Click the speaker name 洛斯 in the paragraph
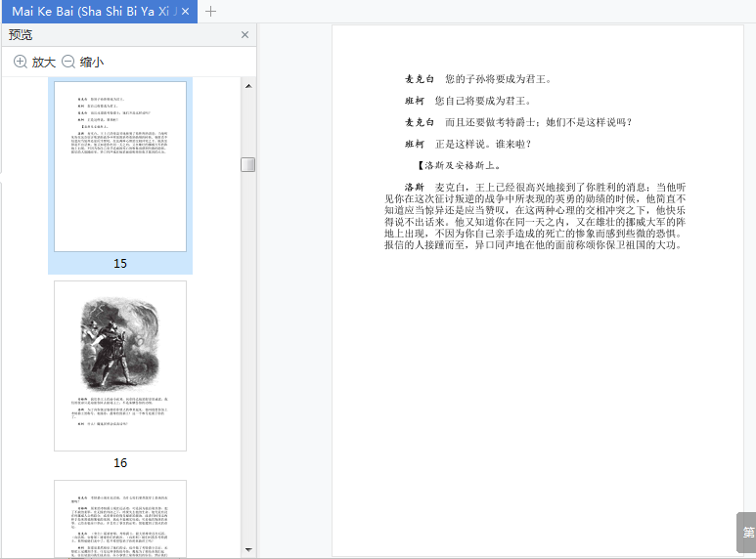756x559 pixels. [415, 187]
